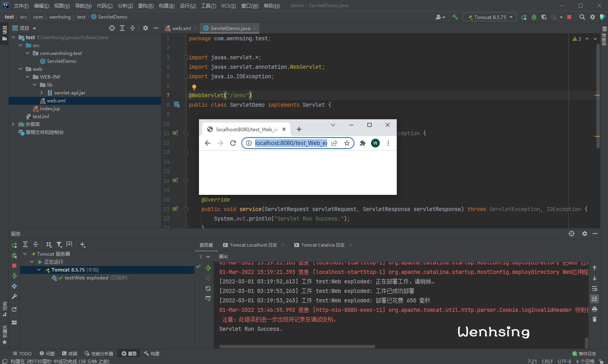
Task: Collapse the src folder in the project tree
Action: [x=20, y=45]
